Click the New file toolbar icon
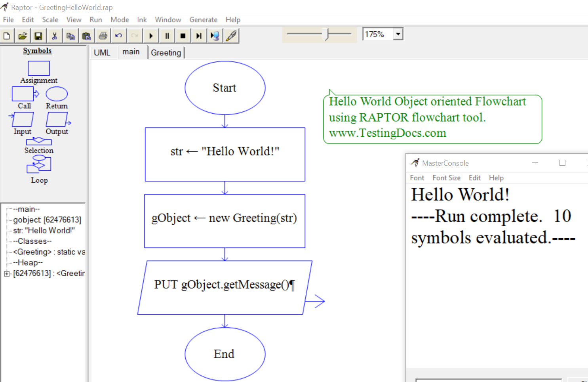The width and height of the screenshot is (588, 382). pyautogui.click(x=7, y=36)
